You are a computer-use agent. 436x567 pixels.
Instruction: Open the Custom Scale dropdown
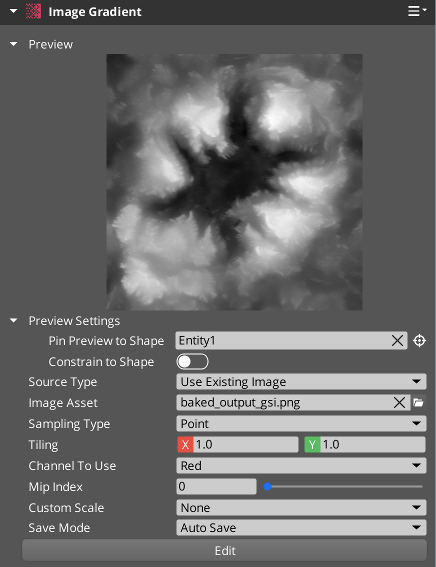pyautogui.click(x=301, y=508)
